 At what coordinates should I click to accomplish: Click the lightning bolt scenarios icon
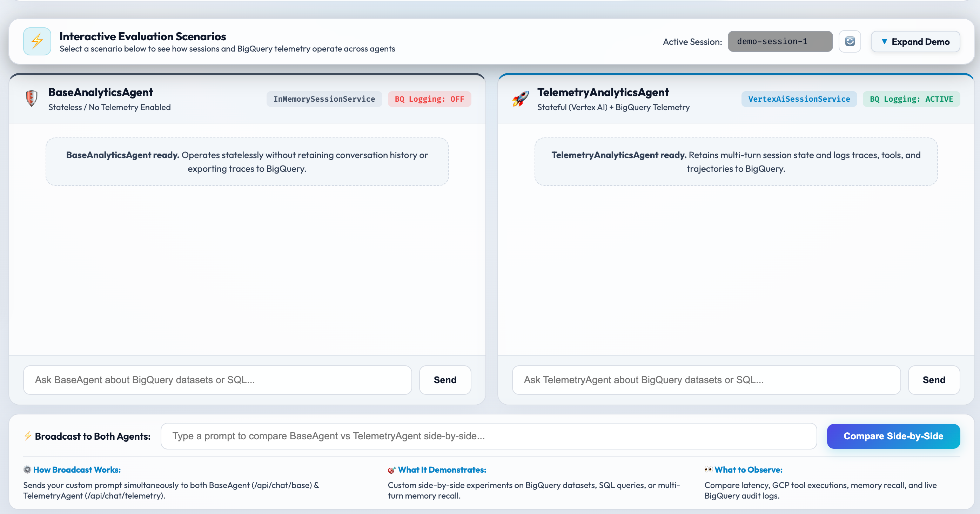[x=37, y=41]
